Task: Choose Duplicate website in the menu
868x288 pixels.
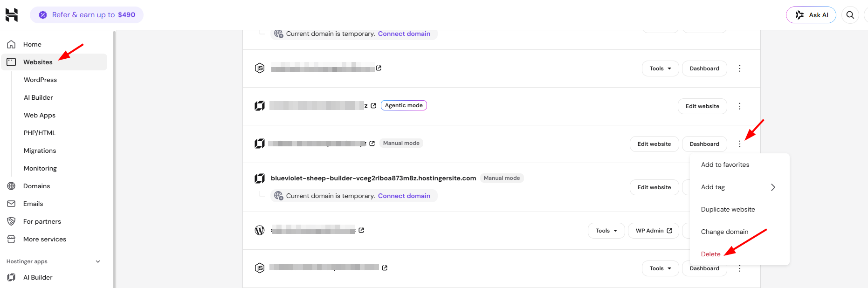Action: pyautogui.click(x=728, y=209)
